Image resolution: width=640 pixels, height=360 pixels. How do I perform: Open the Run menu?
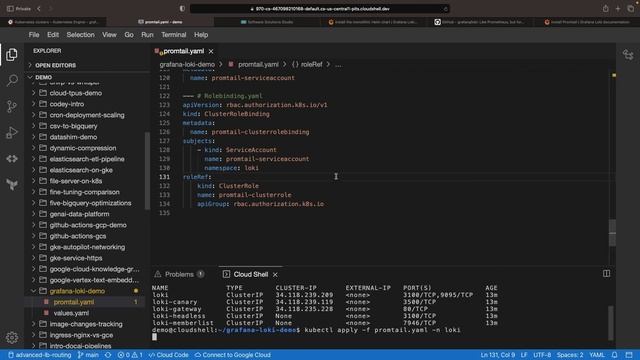(x=147, y=35)
